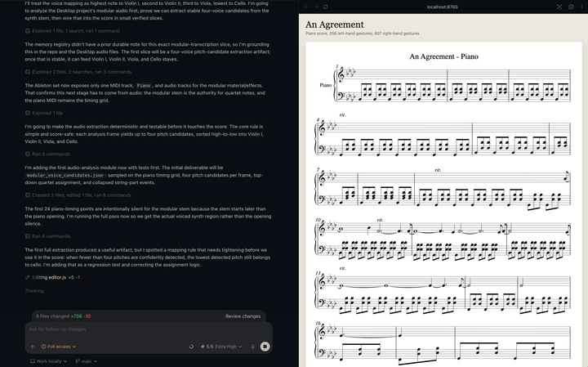The height and width of the screenshot is (367, 588).
Task: Expand 'Explored 1 file, 1 search, ran 1 command'
Action: coord(73,31)
